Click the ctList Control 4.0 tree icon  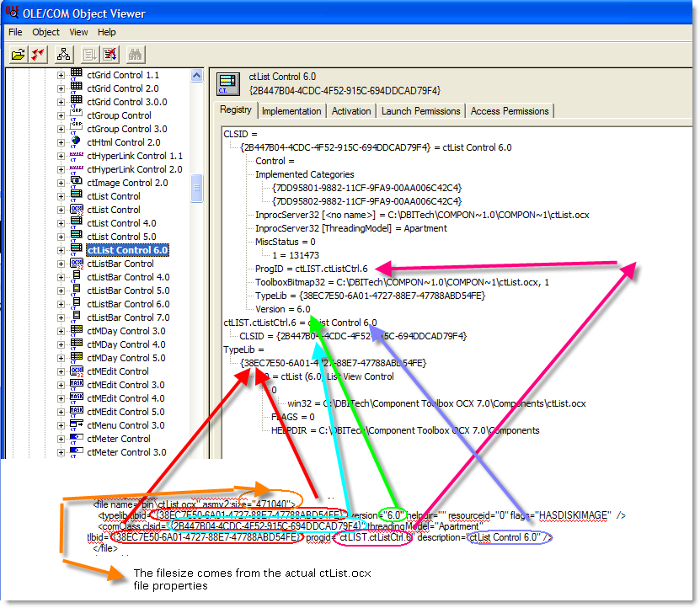coord(77,222)
